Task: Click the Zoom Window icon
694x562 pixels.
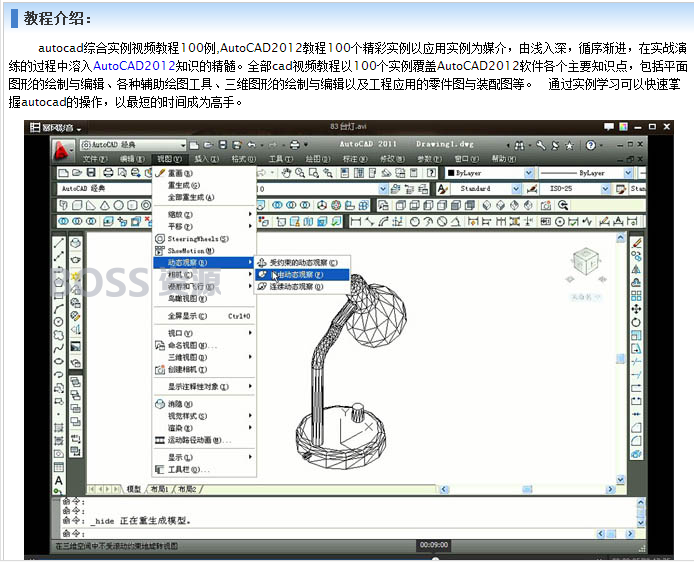Action: click(314, 173)
